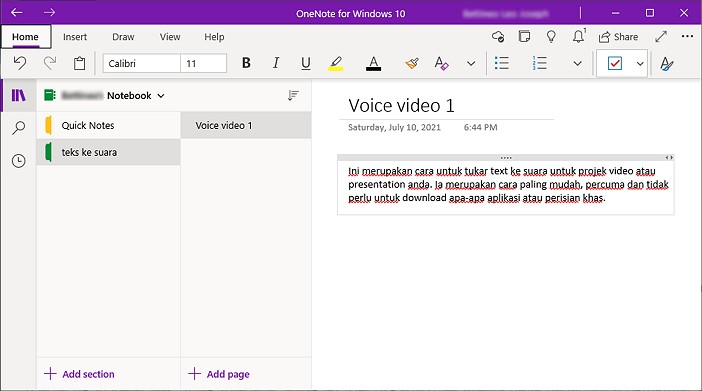Click the Voice video 1 page title
702x391 pixels.
401,106
